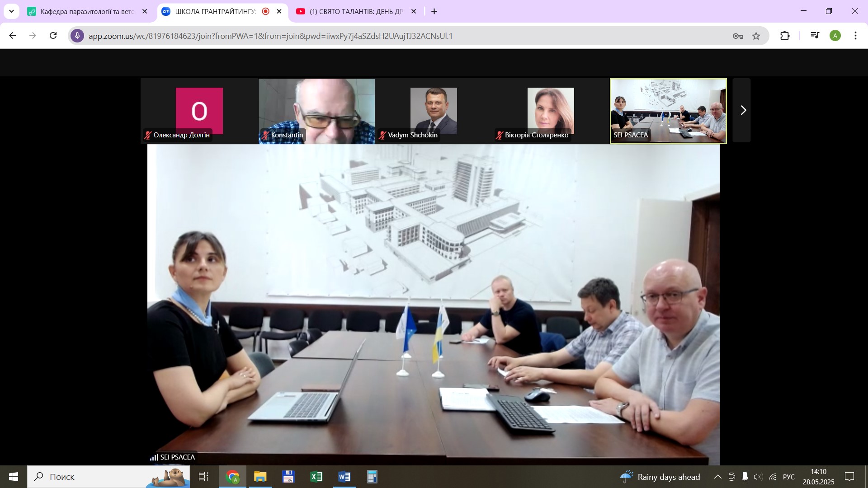The image size is (868, 488).
Task: Open Word from the taskbar
Action: [344, 477]
